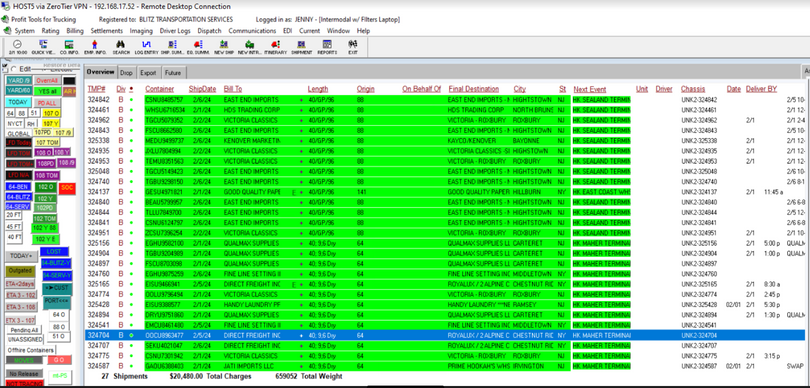Open the System menu
This screenshot has width=810, height=388.
[x=24, y=31]
